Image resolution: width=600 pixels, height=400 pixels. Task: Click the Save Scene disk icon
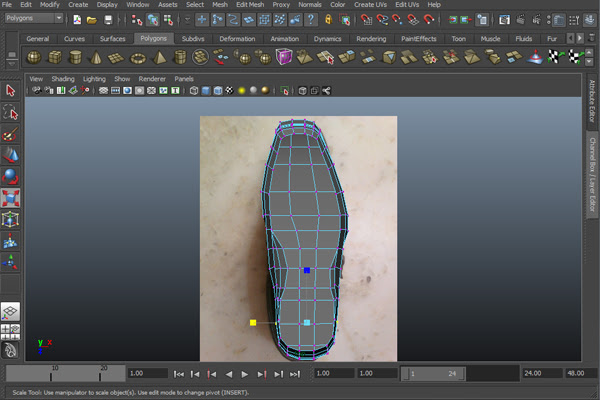point(108,20)
